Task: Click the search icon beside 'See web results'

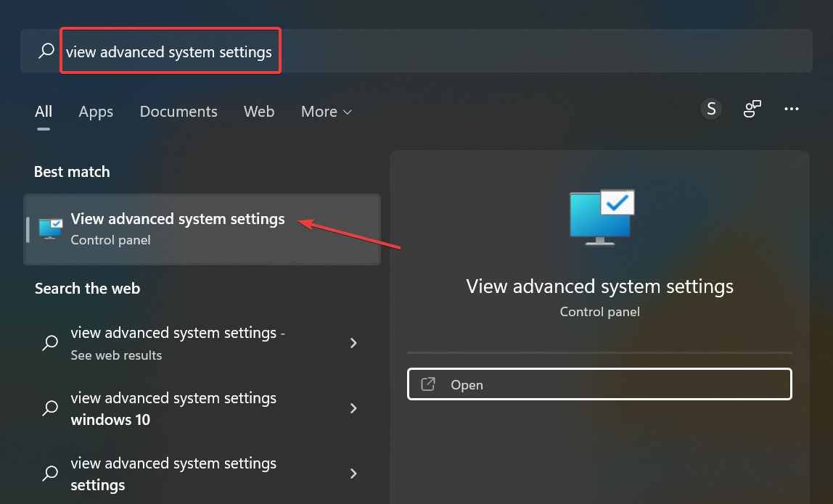Action: point(50,343)
